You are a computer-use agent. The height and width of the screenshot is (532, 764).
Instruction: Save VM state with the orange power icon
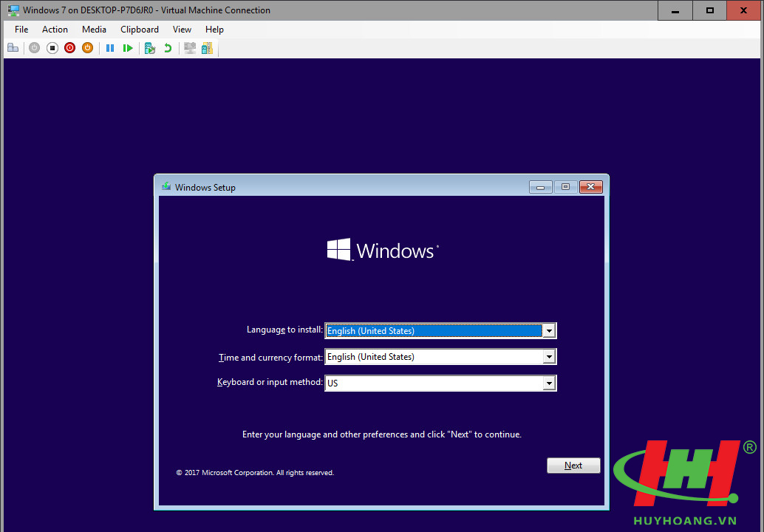click(88, 48)
